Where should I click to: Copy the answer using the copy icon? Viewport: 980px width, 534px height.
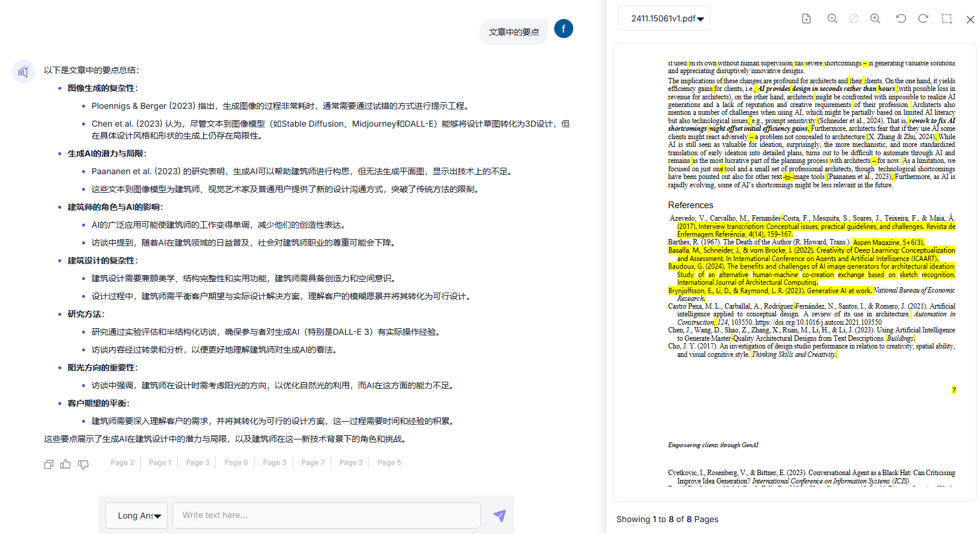coord(49,464)
